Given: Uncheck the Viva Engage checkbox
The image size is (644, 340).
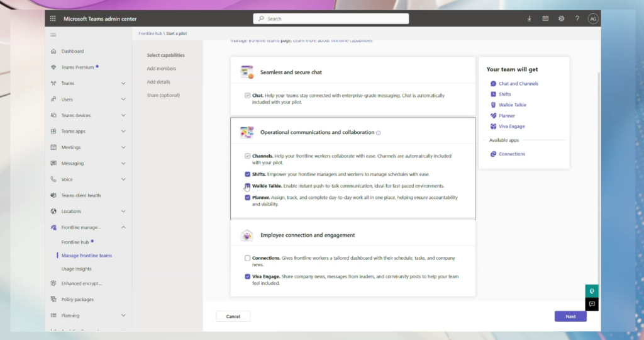Looking at the screenshot, I should pos(248,276).
